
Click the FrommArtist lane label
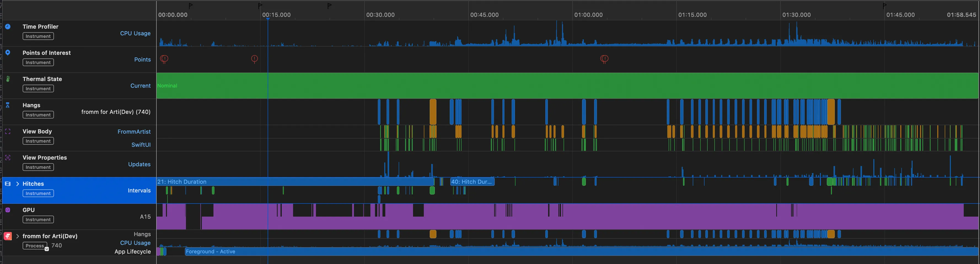pos(134,132)
